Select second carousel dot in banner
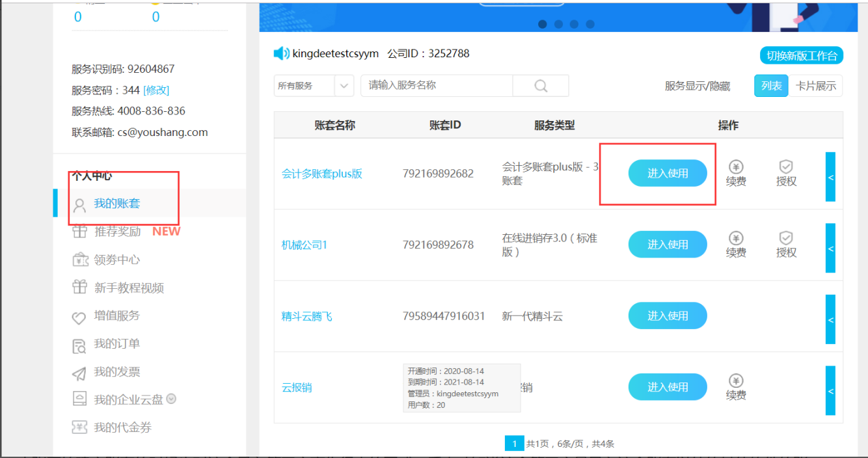 click(x=558, y=24)
